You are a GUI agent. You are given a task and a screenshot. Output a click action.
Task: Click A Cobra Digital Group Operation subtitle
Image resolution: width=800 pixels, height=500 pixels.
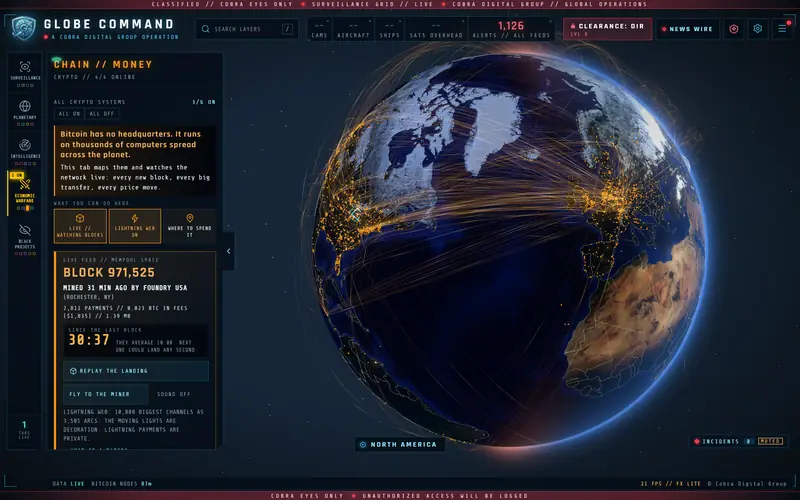tap(115, 37)
